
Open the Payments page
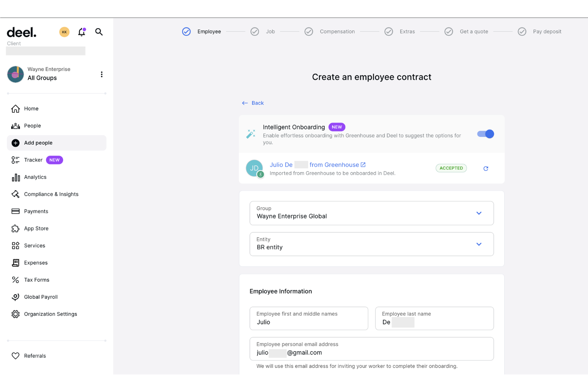tap(36, 211)
